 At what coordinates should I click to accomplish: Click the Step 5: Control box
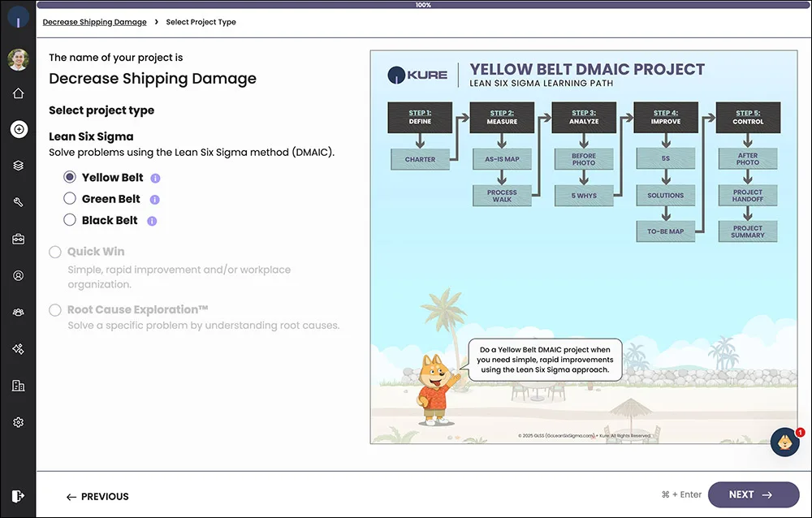point(748,117)
